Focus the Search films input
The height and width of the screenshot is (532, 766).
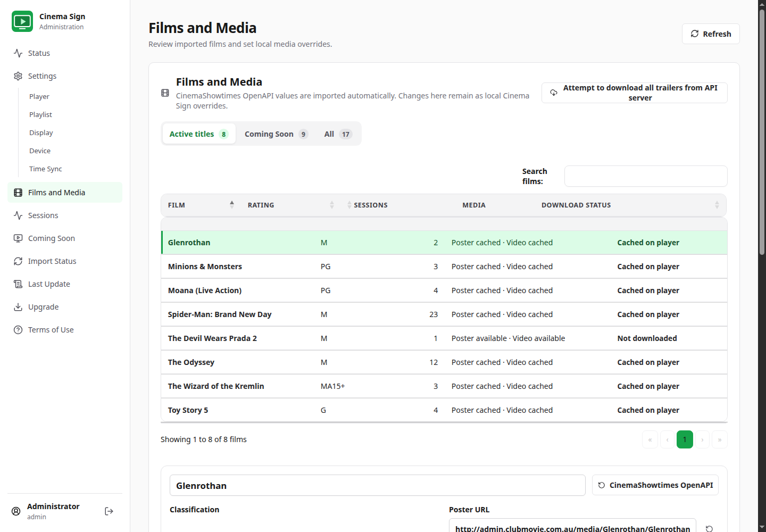point(646,176)
